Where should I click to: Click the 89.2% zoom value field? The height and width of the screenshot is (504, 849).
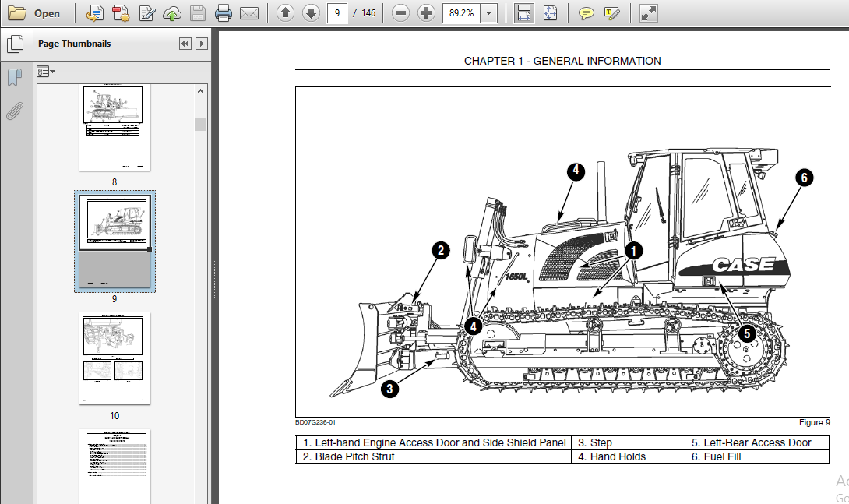tap(461, 13)
